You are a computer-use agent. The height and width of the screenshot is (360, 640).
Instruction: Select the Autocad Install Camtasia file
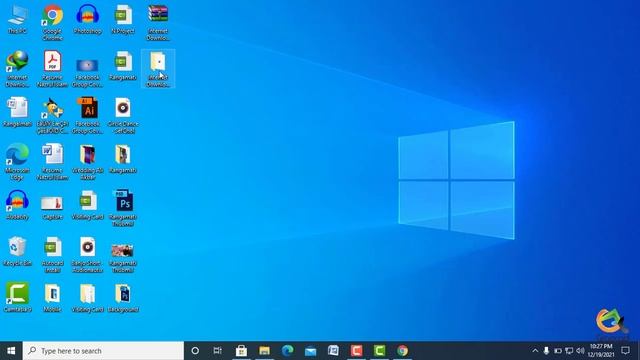[52, 255]
